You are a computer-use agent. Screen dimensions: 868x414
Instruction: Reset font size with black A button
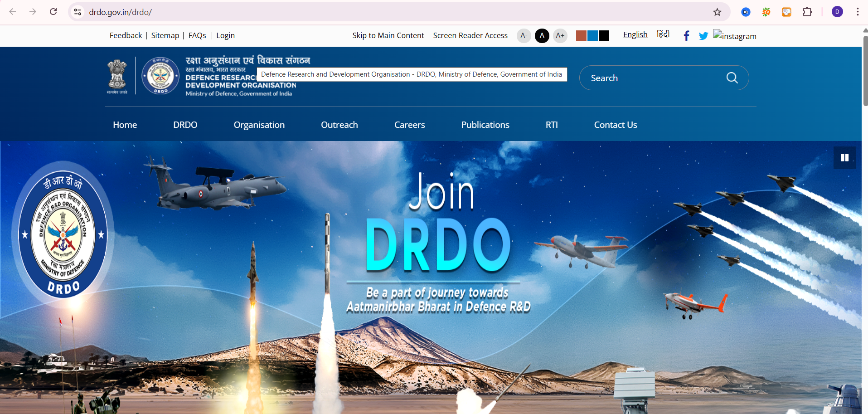(542, 36)
